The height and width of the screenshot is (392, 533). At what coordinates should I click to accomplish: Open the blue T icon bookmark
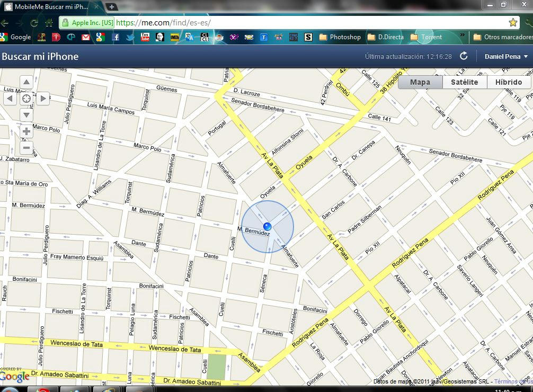(x=264, y=37)
